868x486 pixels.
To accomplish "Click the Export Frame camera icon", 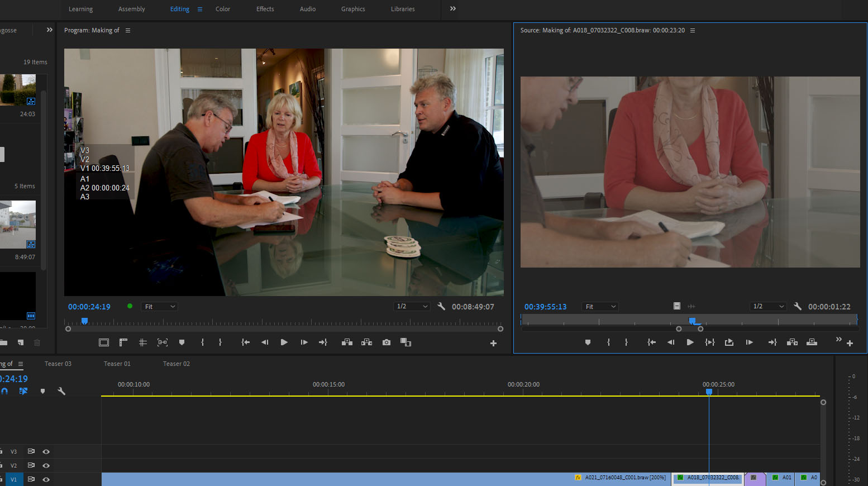I will tap(386, 342).
